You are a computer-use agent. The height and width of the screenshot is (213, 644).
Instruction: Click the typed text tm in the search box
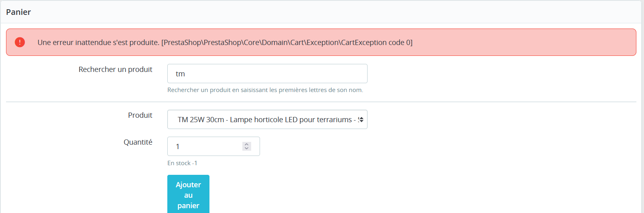pyautogui.click(x=180, y=74)
